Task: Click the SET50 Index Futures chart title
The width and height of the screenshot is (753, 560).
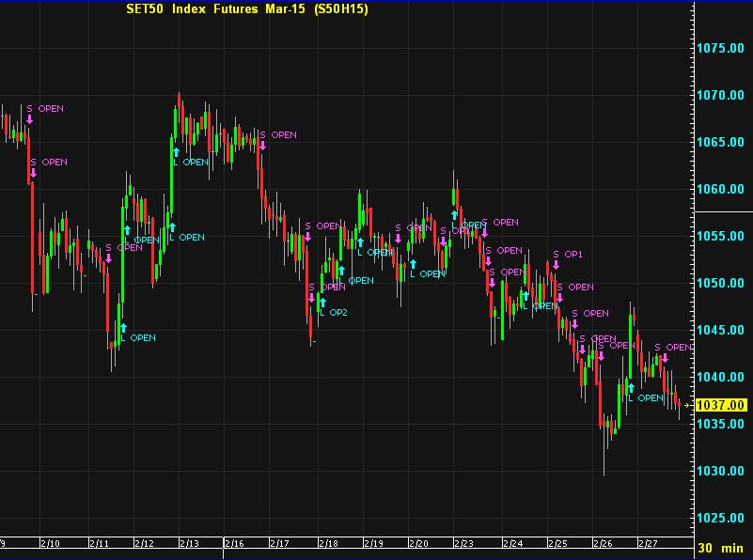Action: (247, 9)
